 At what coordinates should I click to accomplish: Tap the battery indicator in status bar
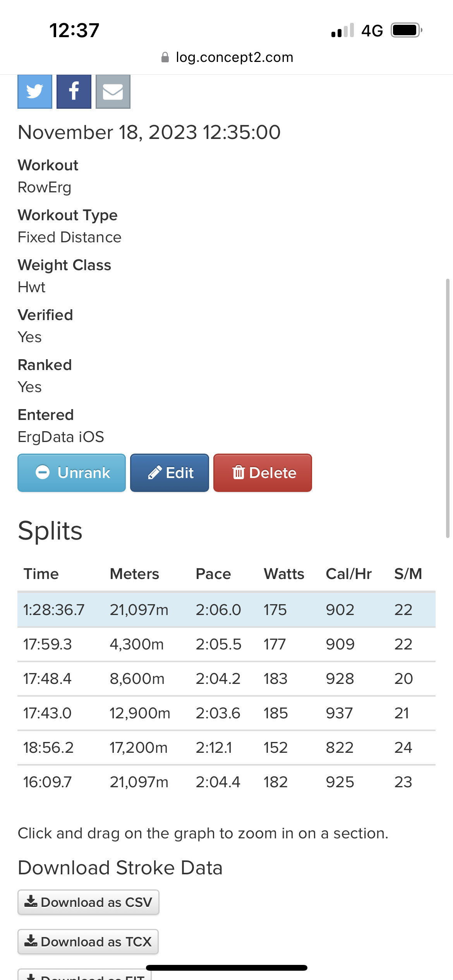pyautogui.click(x=406, y=30)
